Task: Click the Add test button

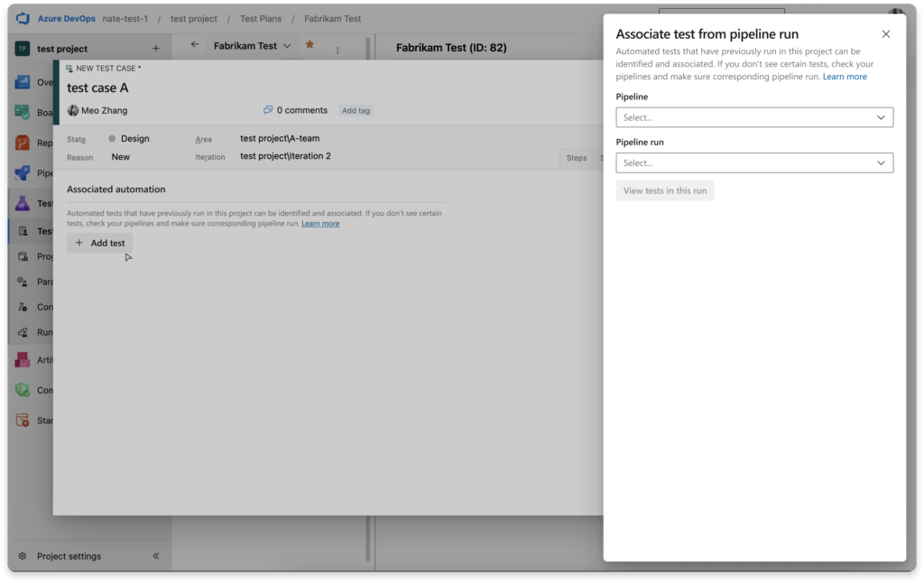Action: tap(99, 243)
